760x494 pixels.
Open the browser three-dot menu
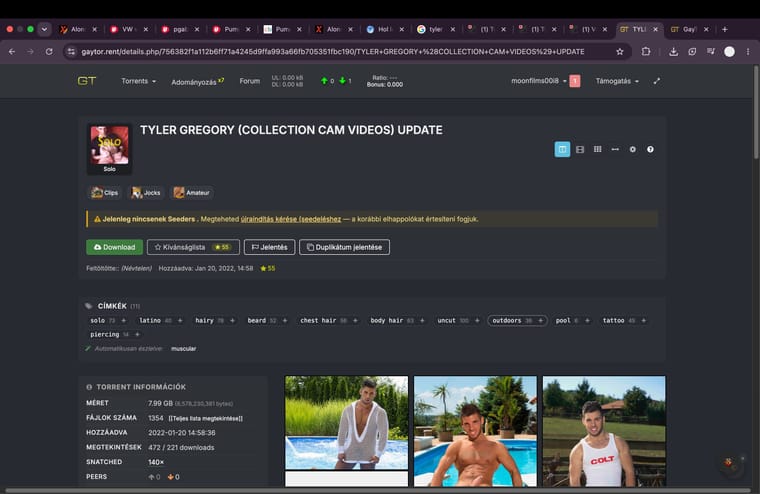748,51
